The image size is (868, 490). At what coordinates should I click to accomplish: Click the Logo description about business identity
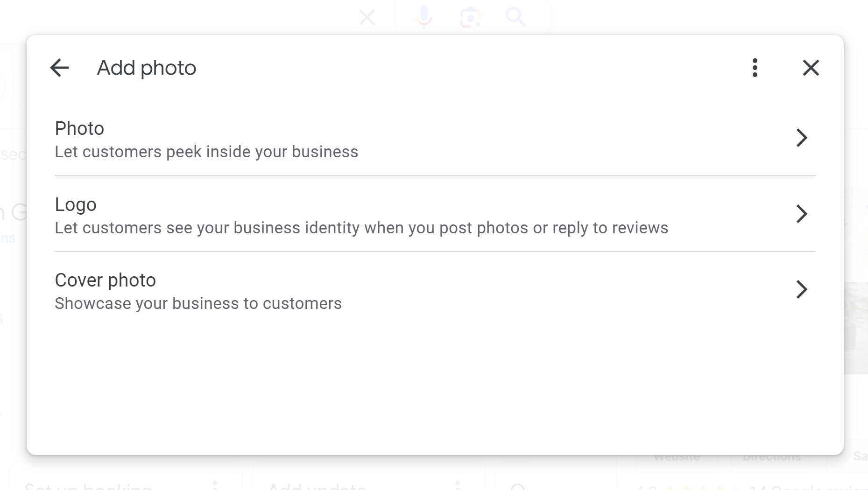[x=361, y=228]
